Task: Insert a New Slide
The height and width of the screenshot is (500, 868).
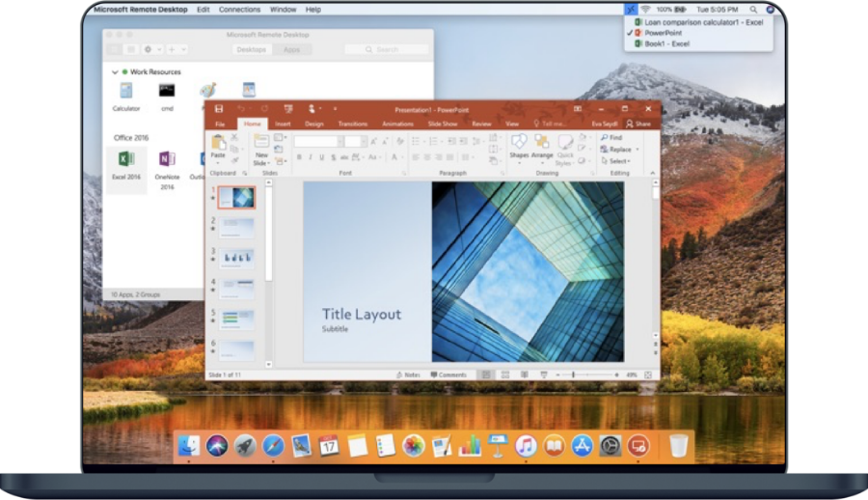Action: (261, 150)
